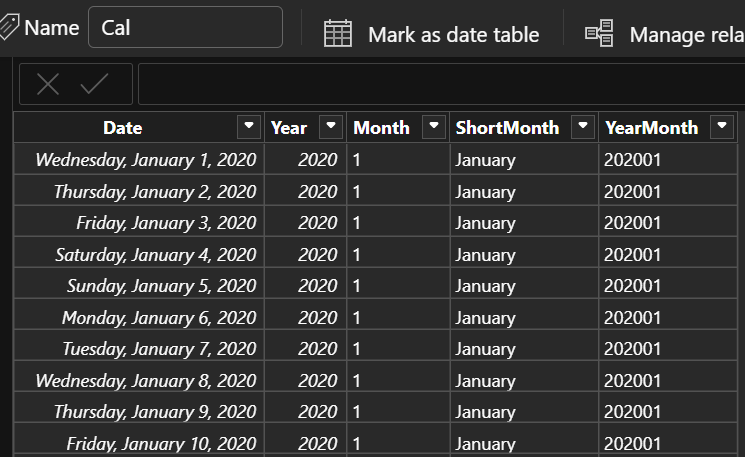Open the Month column filter dropdown

433,127
